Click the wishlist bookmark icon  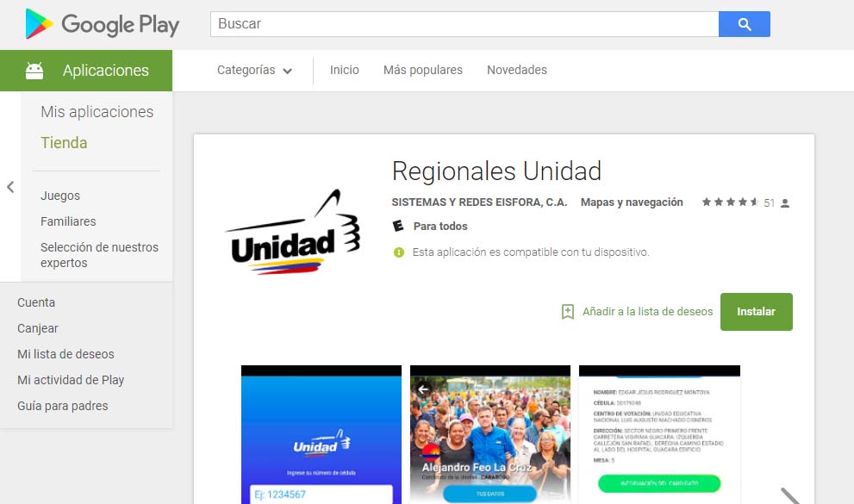click(x=567, y=312)
